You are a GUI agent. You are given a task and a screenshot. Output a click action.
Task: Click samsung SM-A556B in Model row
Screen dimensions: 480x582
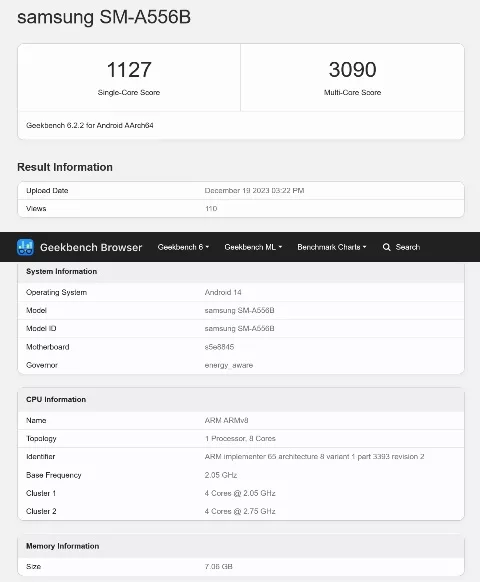point(239,310)
